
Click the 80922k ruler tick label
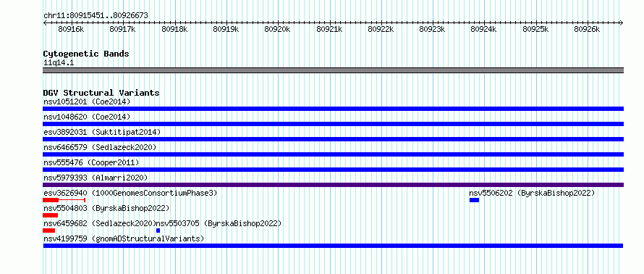tap(381, 29)
